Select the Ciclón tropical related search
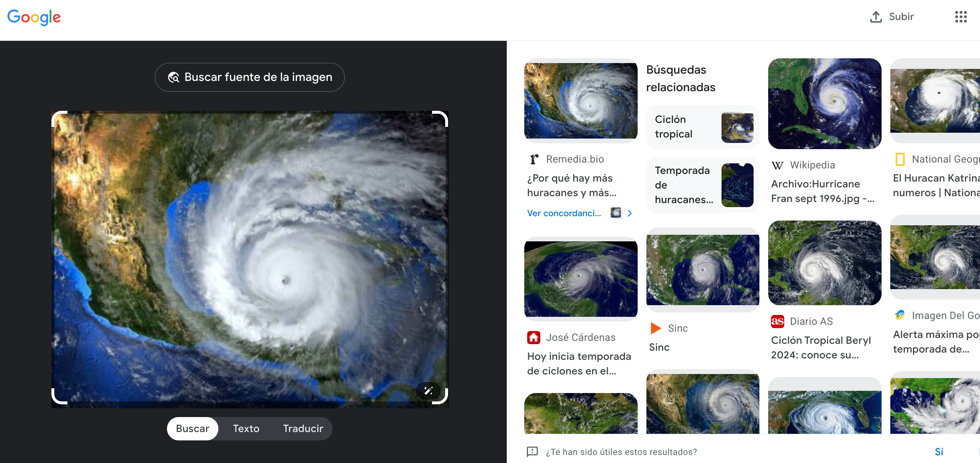 [x=702, y=127]
